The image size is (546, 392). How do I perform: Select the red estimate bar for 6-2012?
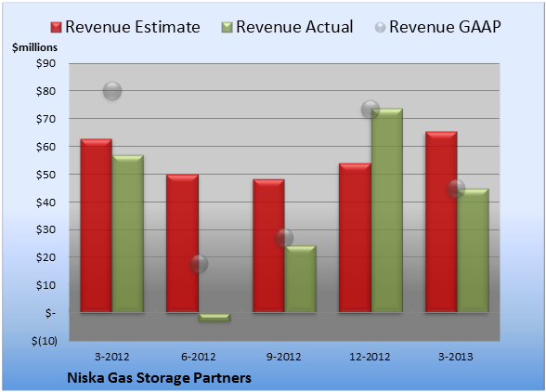click(182, 243)
